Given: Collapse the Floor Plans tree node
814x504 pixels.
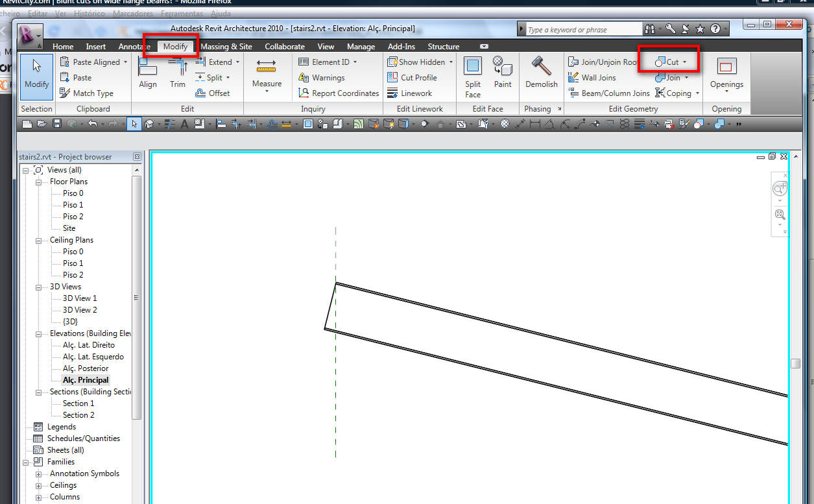Looking at the screenshot, I should (38, 182).
